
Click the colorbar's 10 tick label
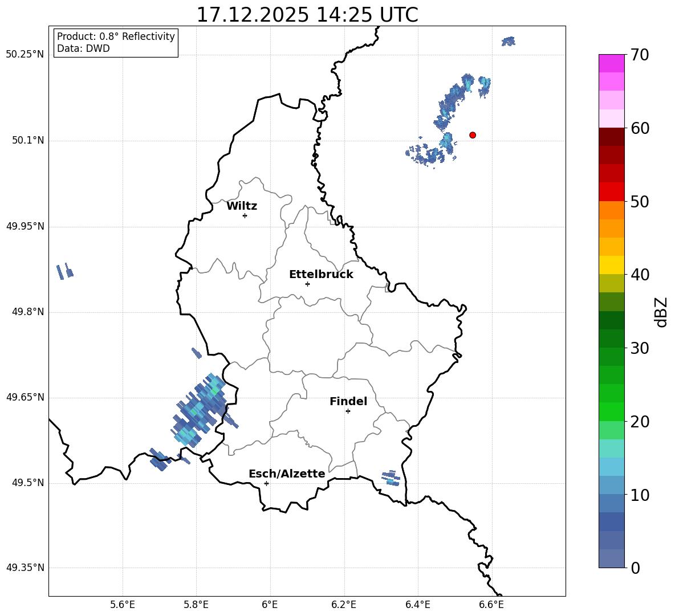640,495
